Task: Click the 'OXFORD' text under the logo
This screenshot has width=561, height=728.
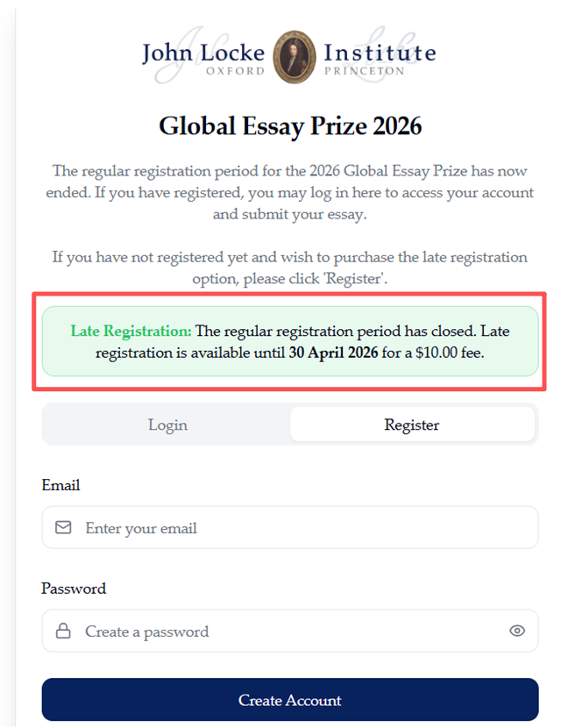Action: pos(235,71)
